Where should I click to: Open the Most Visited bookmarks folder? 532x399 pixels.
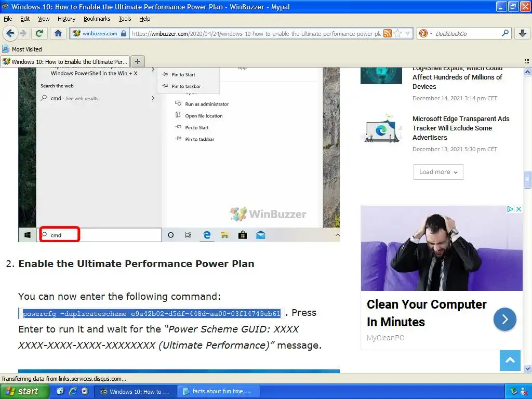pyautogui.click(x=22, y=49)
